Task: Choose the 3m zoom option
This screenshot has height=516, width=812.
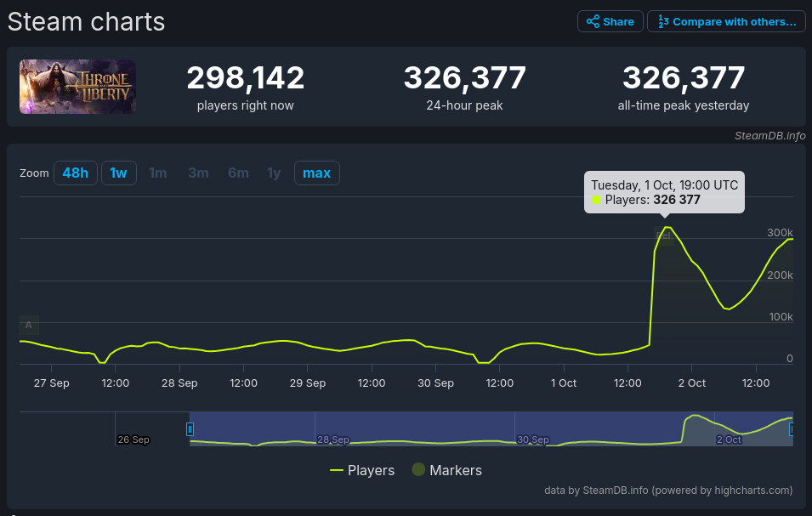Action: (x=198, y=173)
